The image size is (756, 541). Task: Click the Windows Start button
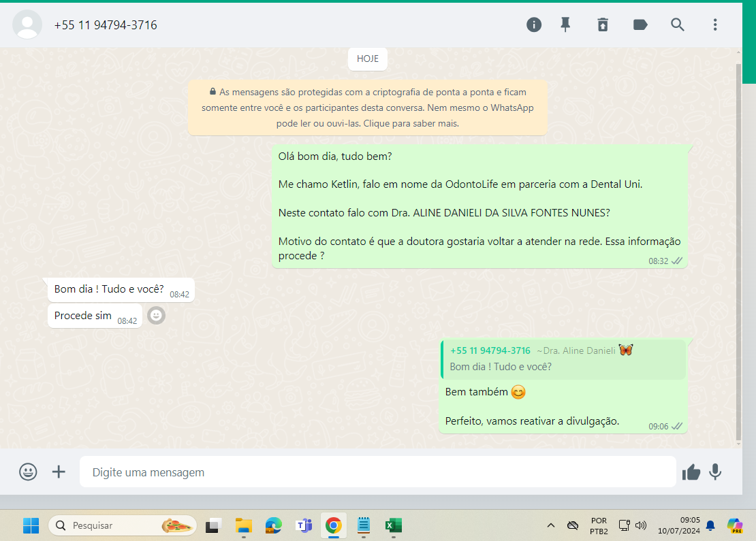coord(31,525)
